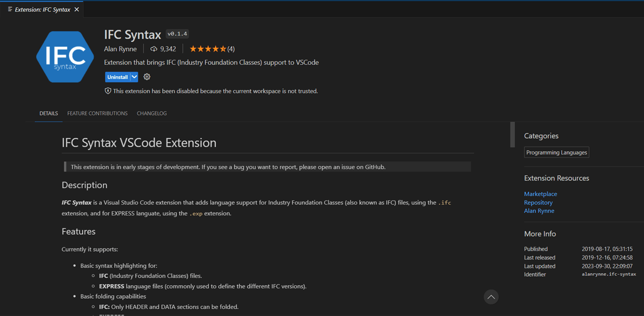
Task: Switch to the Details tab
Action: [49, 113]
